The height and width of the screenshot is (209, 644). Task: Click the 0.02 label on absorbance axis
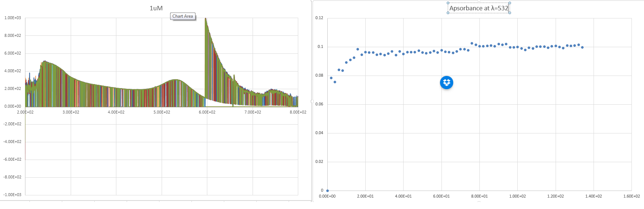(319, 161)
